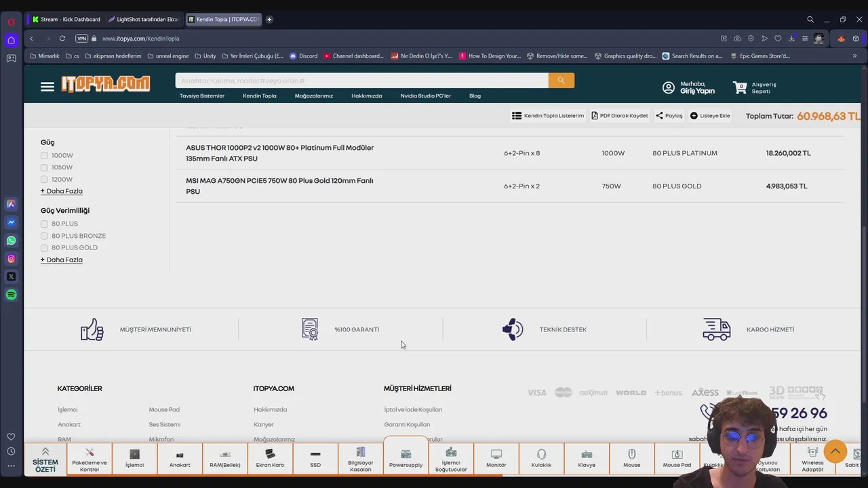Open a new browser tab
868x488 pixels.
coord(269,19)
